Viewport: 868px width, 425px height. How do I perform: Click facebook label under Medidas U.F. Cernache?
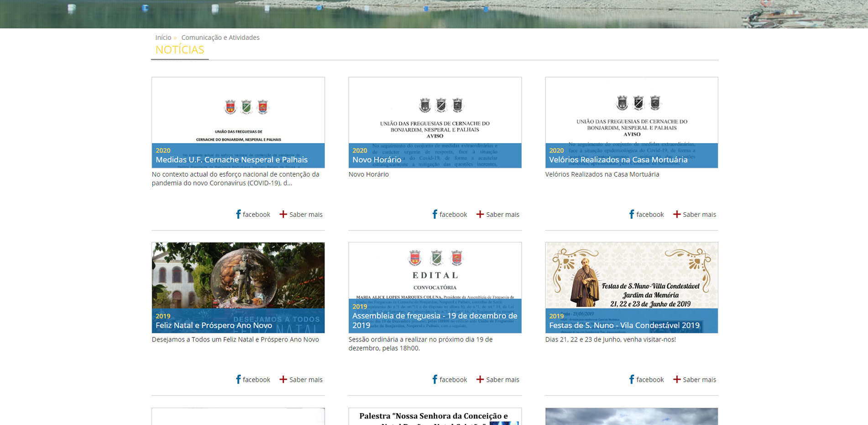coord(256,215)
